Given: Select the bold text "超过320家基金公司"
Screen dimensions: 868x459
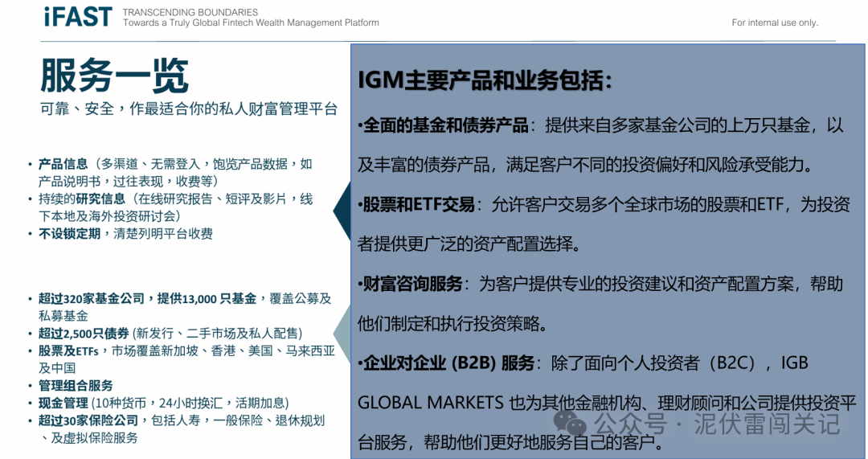Looking at the screenshot, I should (92, 299).
